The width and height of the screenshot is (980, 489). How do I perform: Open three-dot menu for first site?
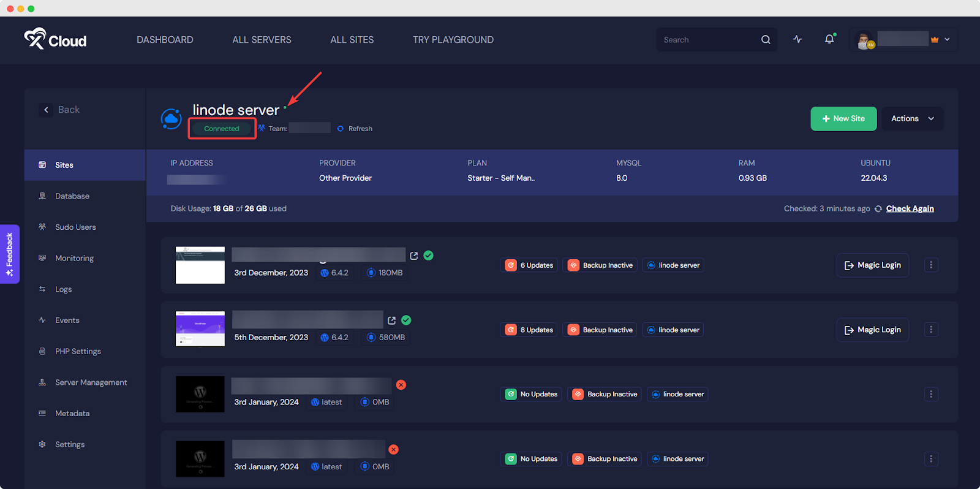[x=931, y=265]
